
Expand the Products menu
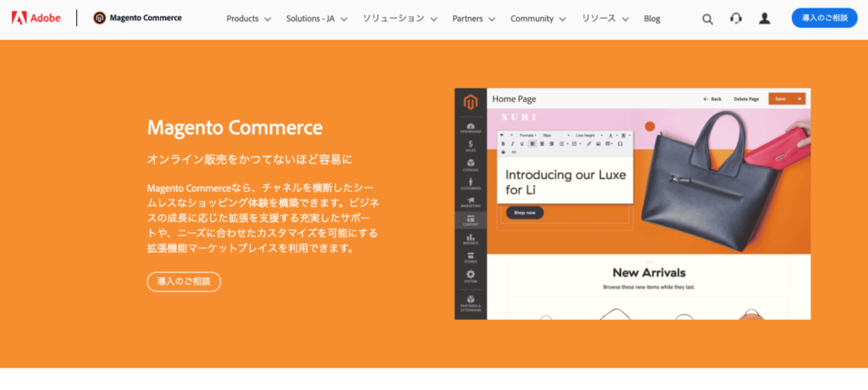(x=249, y=19)
